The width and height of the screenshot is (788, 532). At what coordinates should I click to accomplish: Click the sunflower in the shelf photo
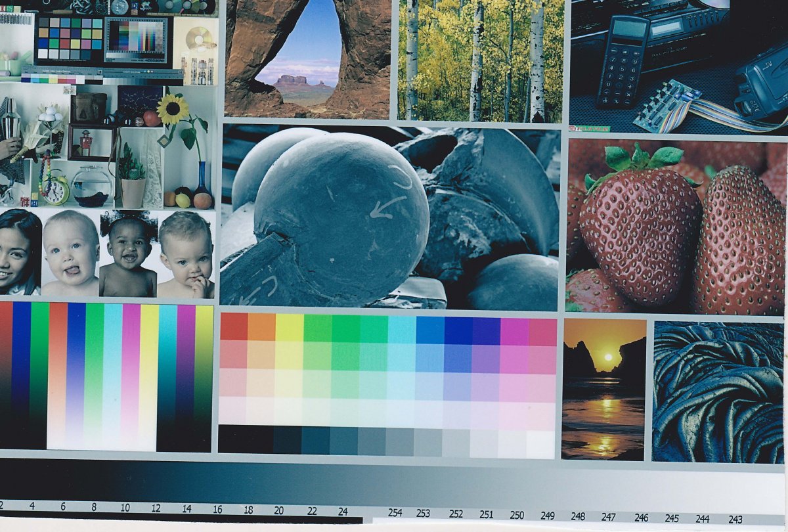173,110
